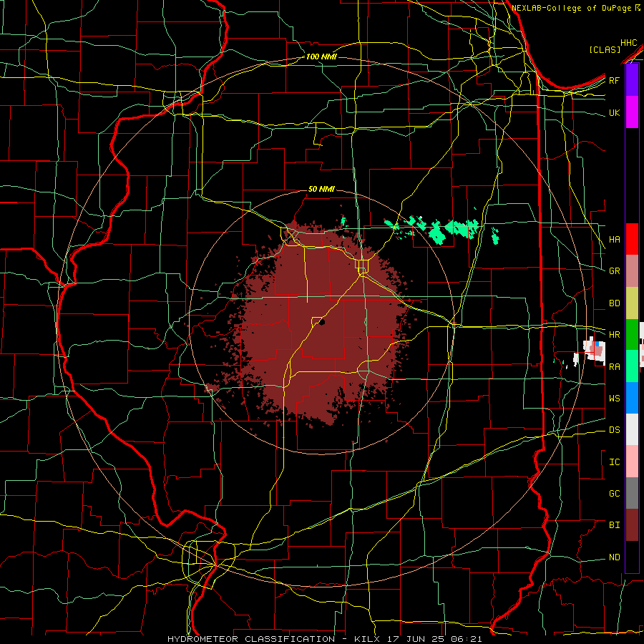Click the DS white legend swatch

pyautogui.click(x=632, y=429)
